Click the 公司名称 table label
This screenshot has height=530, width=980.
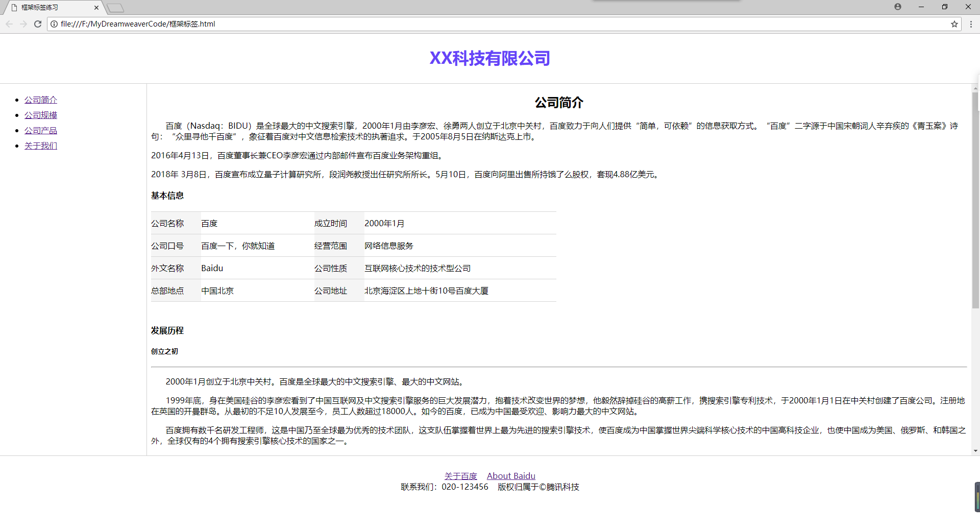(167, 224)
